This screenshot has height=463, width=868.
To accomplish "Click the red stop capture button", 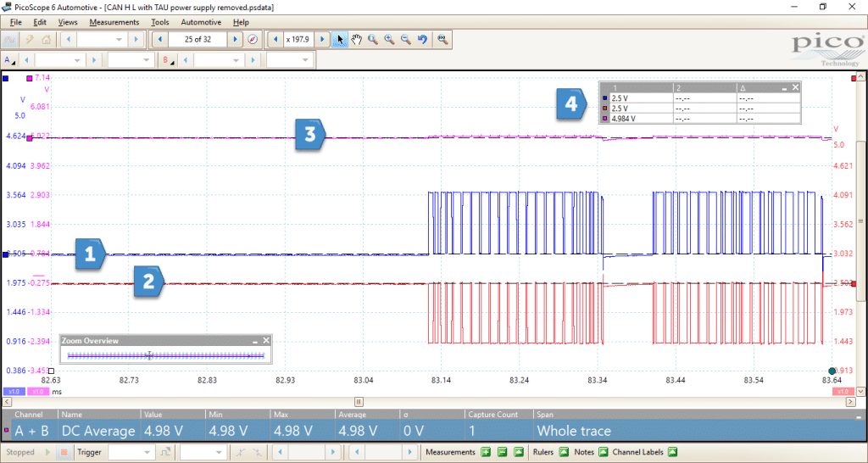I will coord(64,452).
